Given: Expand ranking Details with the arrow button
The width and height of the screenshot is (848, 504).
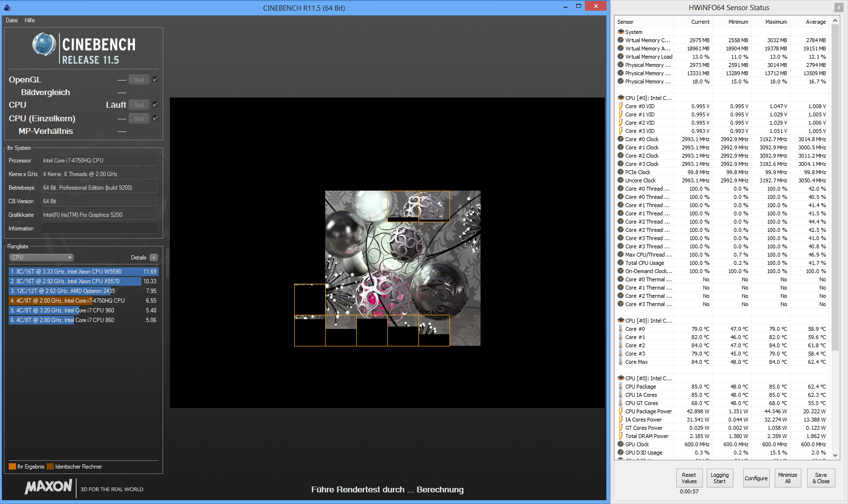Looking at the screenshot, I should (154, 258).
